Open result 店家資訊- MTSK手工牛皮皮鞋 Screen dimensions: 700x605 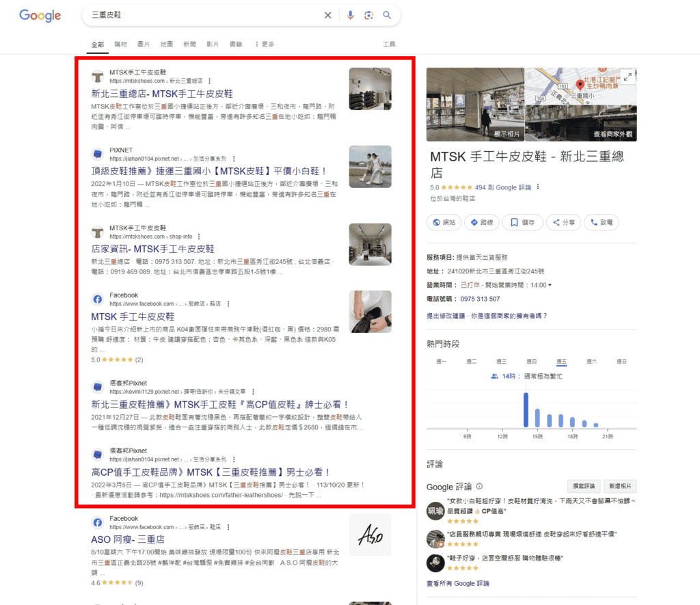(152, 249)
